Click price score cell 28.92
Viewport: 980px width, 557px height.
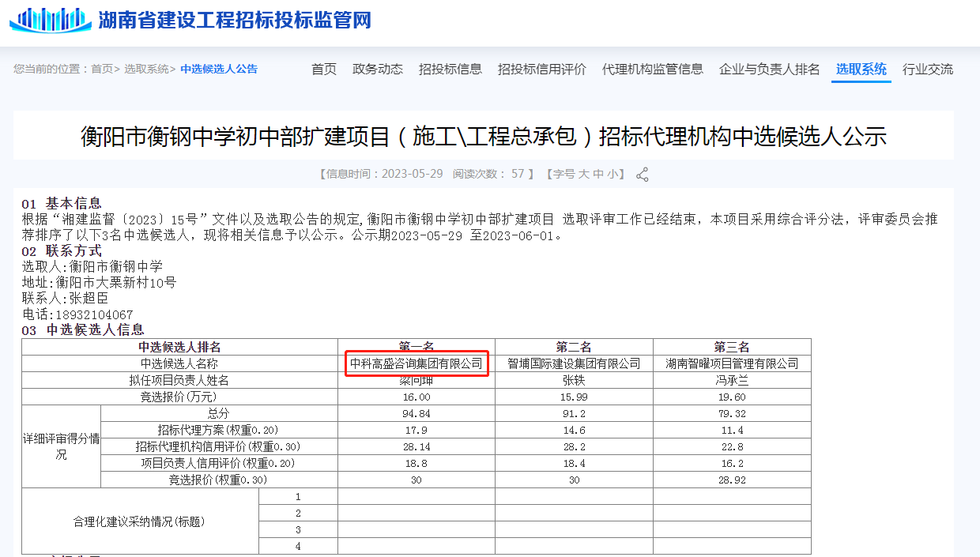click(732, 480)
